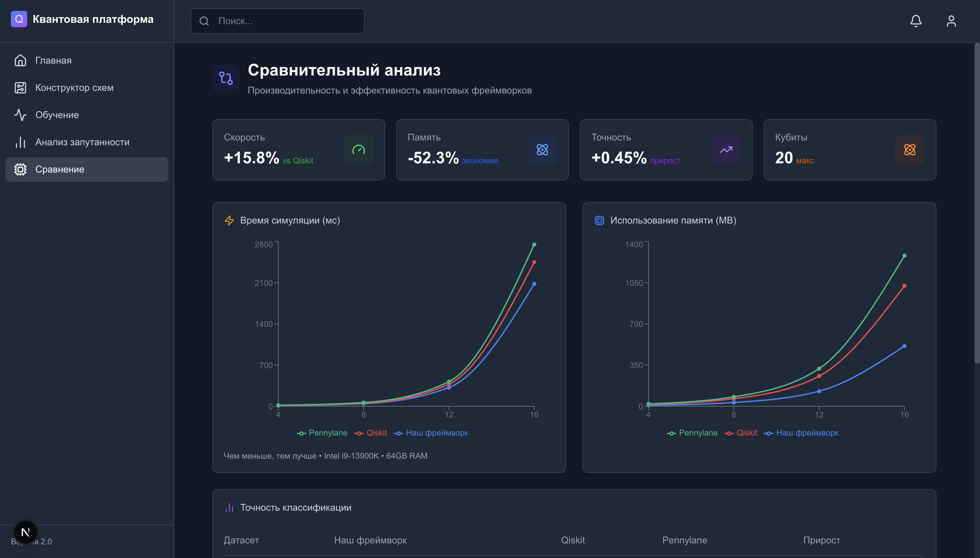
Task: Open the user profile icon
Action: [951, 21]
